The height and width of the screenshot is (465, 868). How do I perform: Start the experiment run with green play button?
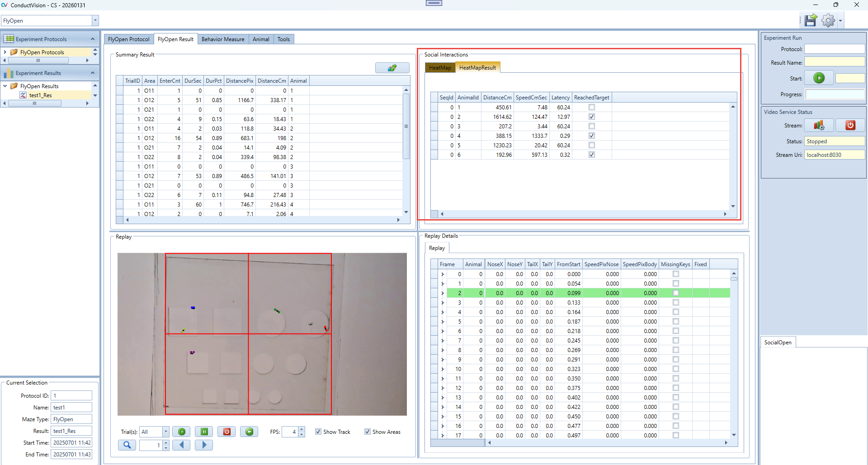click(819, 78)
